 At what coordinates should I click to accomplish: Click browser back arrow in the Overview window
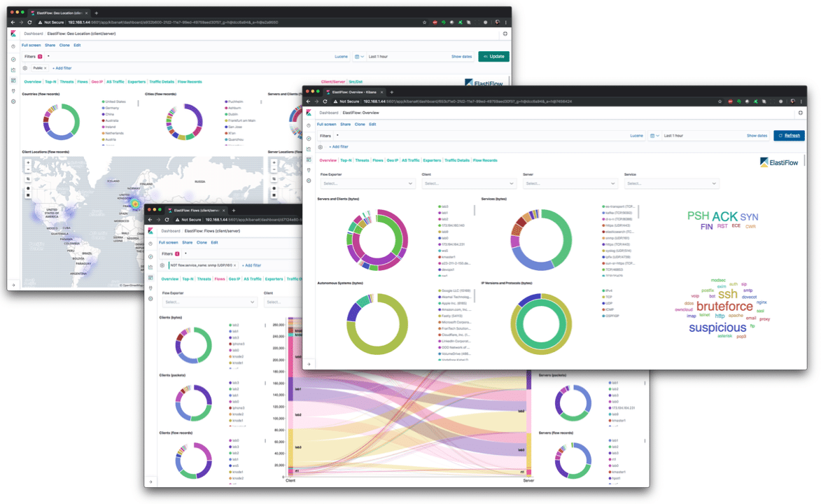pyautogui.click(x=309, y=101)
